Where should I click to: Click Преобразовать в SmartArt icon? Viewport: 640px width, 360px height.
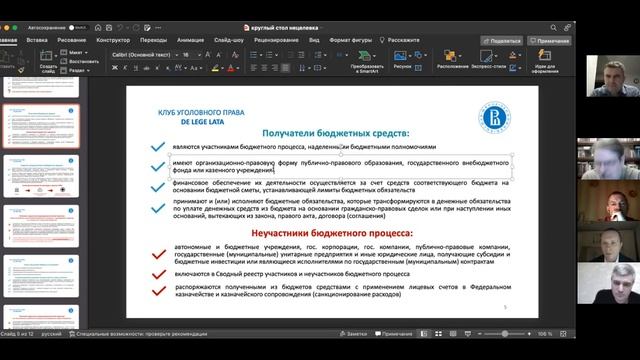tap(364, 56)
